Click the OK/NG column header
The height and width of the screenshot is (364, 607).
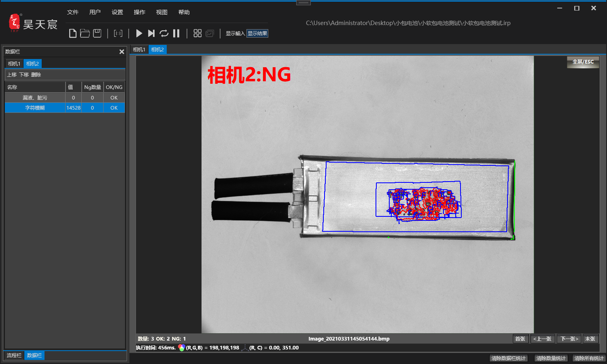tap(114, 87)
